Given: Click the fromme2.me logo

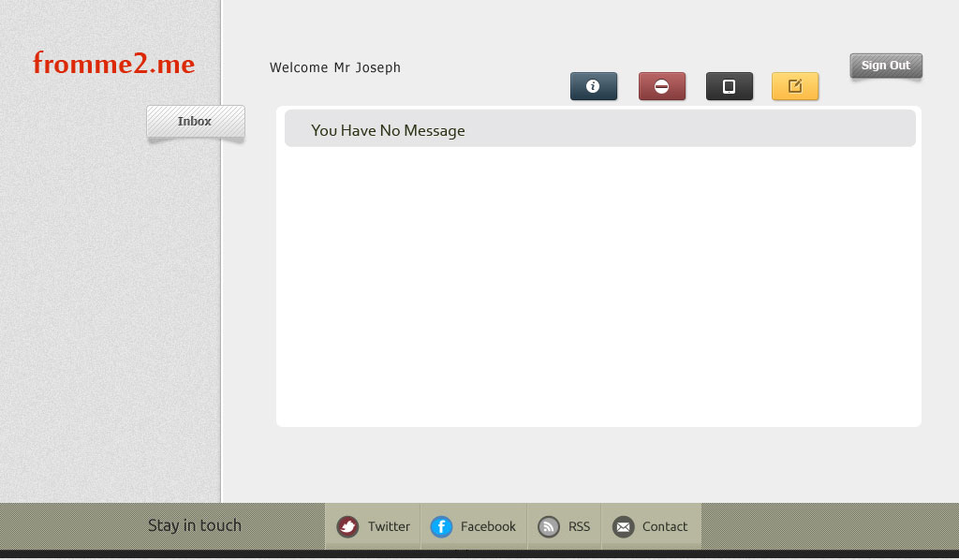Looking at the screenshot, I should (113, 64).
